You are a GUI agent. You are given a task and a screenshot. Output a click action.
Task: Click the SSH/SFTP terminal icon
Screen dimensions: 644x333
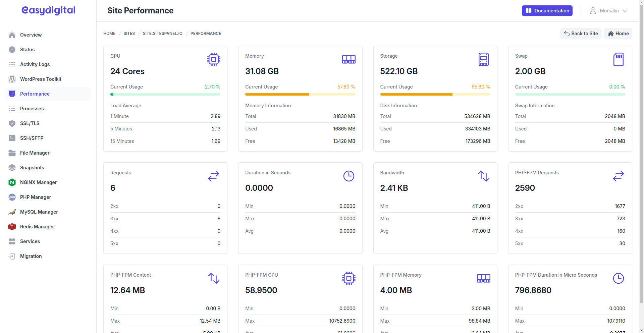12,138
